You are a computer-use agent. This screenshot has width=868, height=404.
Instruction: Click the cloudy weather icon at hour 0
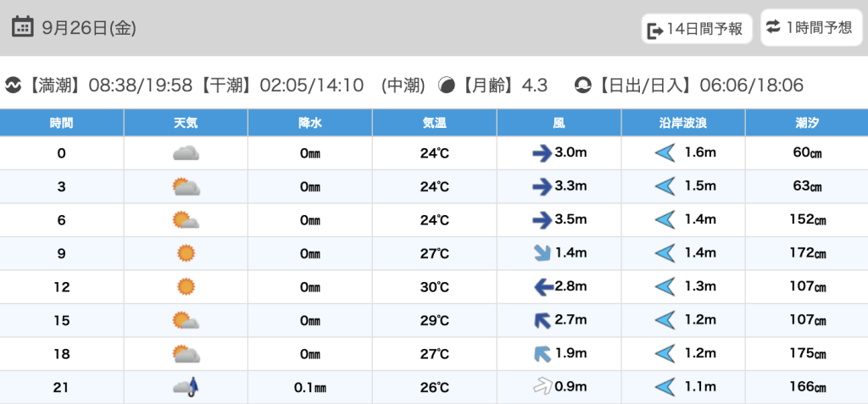point(186,153)
